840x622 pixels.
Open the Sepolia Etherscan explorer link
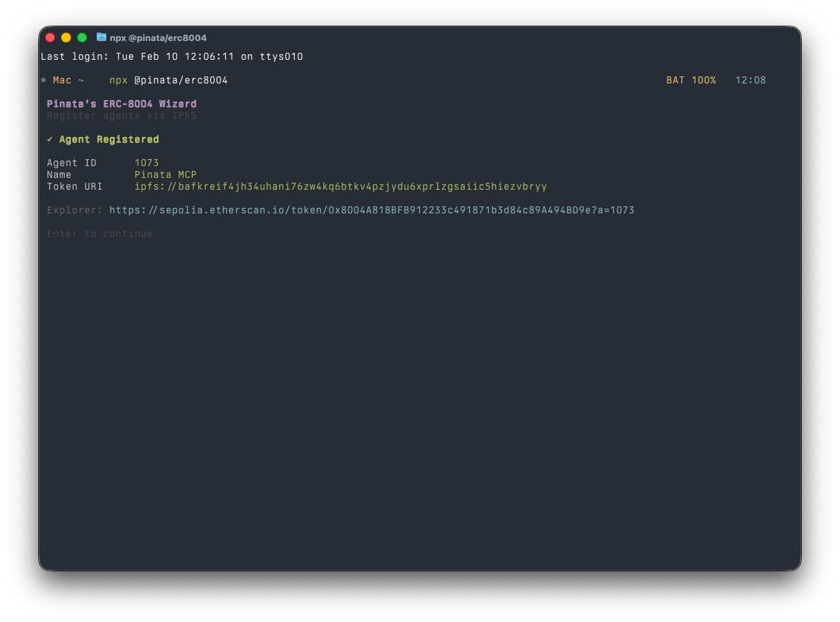pyautogui.click(x=371, y=210)
